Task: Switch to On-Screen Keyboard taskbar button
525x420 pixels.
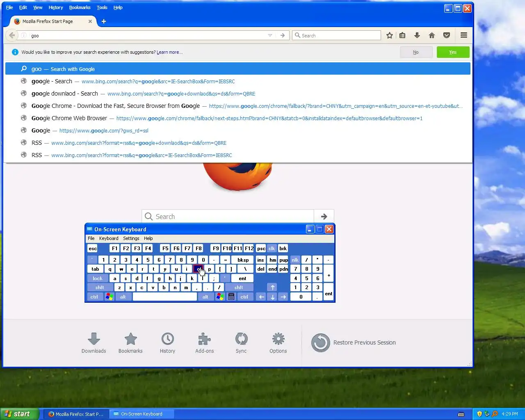Action: pyautogui.click(x=142, y=414)
